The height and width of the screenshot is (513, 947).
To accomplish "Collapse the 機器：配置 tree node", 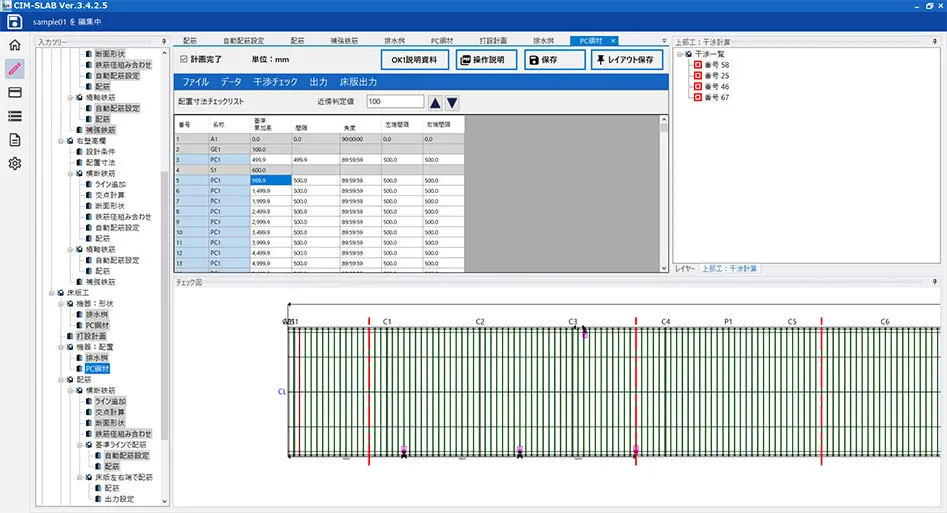I will tap(60, 347).
